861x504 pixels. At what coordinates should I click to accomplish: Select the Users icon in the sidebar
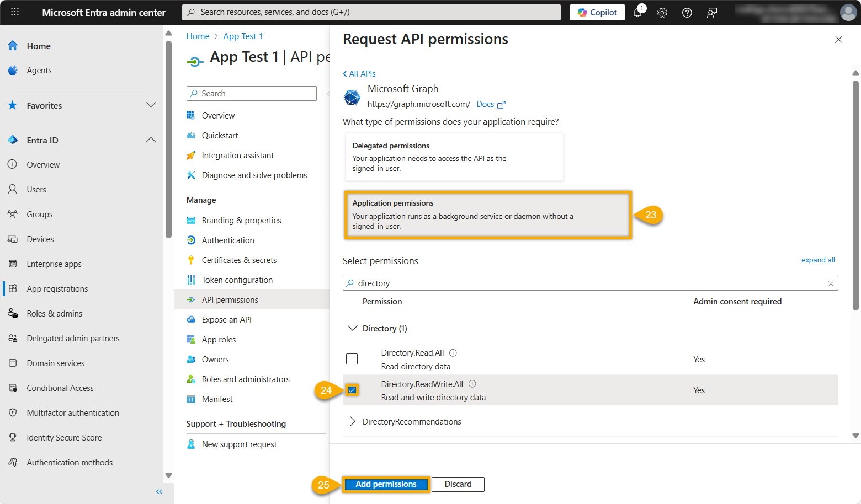coord(12,189)
